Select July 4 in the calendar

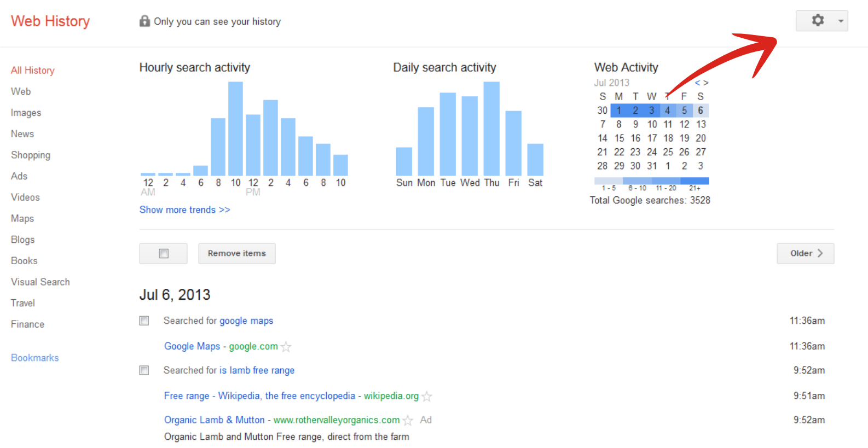pyautogui.click(x=668, y=110)
